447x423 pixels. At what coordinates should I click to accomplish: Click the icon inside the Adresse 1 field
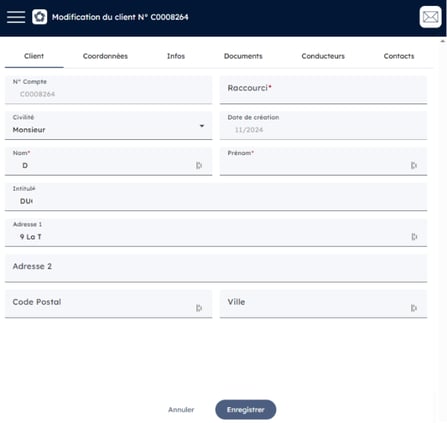pos(414,237)
